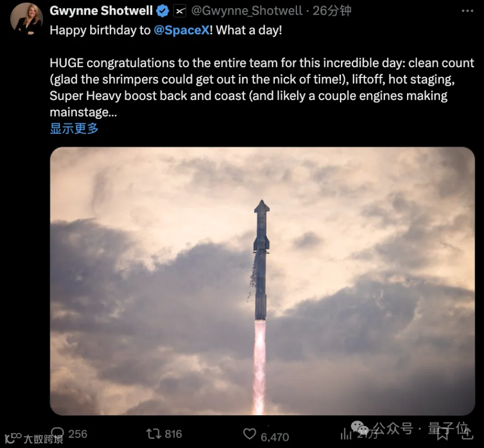The image size is (484, 448).
Task: Click the 6,470 likes count
Action: [x=275, y=437]
